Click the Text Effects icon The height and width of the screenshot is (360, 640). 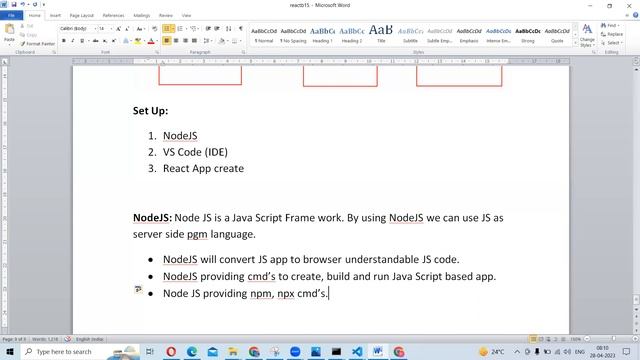tap(126, 41)
